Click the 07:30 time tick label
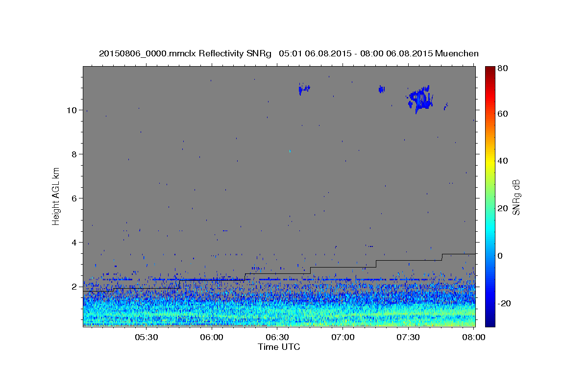 coord(408,338)
